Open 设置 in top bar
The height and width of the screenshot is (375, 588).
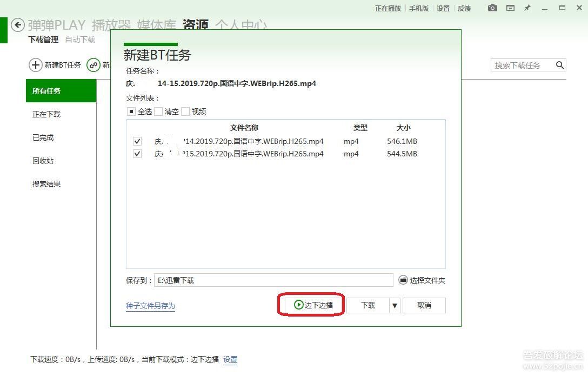point(443,8)
